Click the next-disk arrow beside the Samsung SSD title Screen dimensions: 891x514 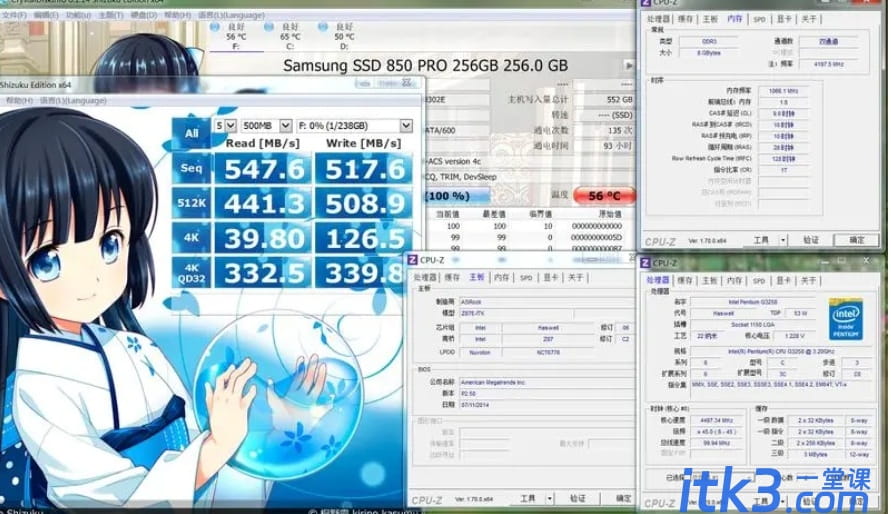629,66
